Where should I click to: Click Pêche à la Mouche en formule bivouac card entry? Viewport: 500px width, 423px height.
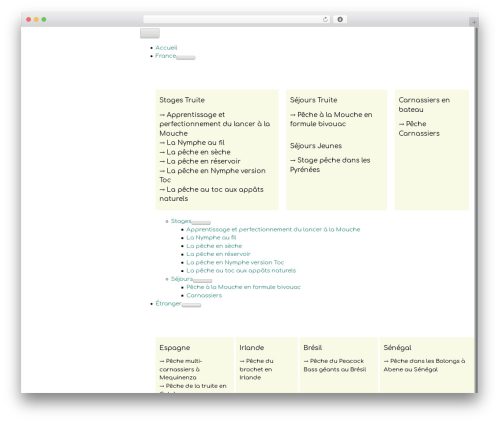(x=331, y=119)
